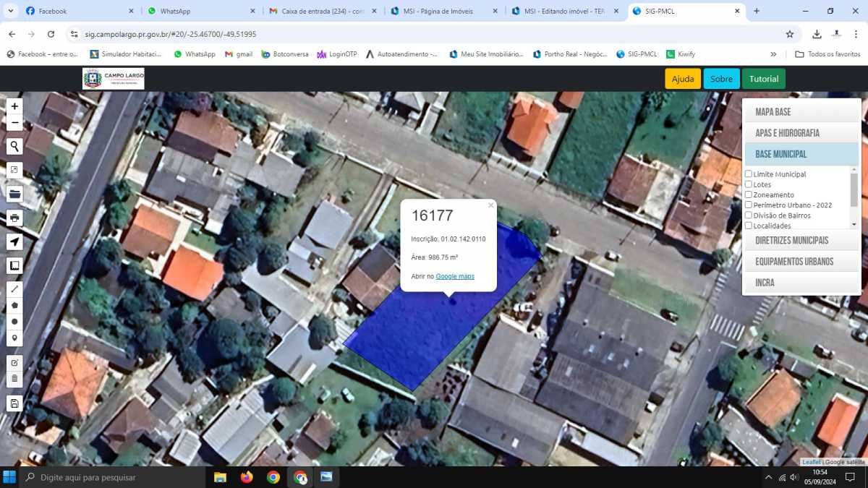
Task: Select the draw polygon tool
Action: (x=14, y=305)
